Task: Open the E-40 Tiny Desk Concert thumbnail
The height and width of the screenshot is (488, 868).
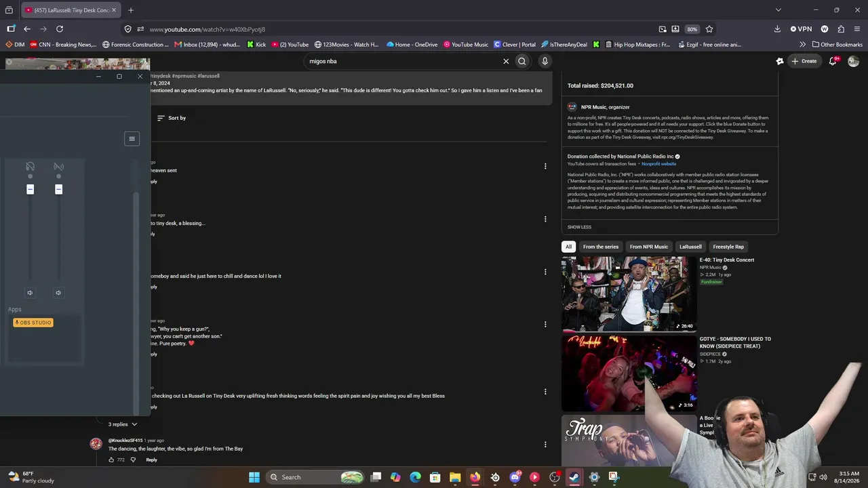Action: (x=629, y=293)
